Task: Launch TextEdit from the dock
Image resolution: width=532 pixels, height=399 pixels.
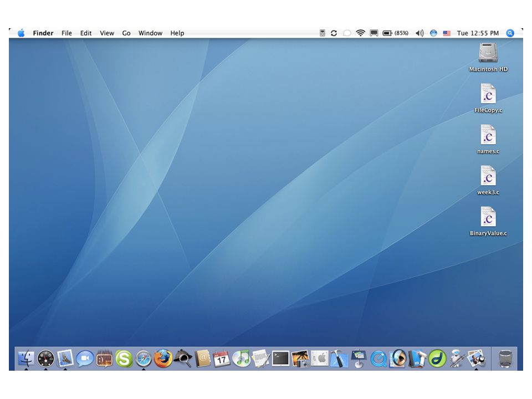Action: (261, 359)
